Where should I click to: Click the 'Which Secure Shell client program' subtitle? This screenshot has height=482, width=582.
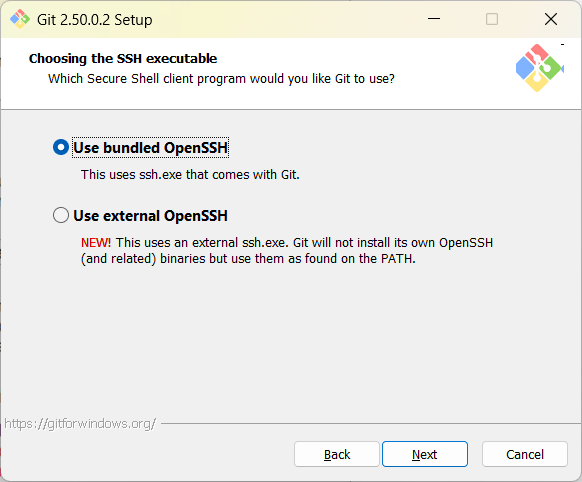(221, 79)
